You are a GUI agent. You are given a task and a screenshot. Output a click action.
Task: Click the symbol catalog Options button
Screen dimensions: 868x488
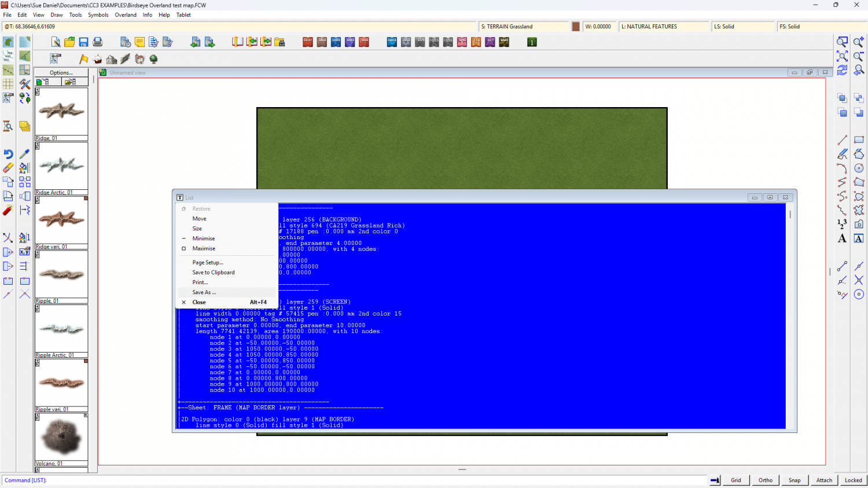61,73
